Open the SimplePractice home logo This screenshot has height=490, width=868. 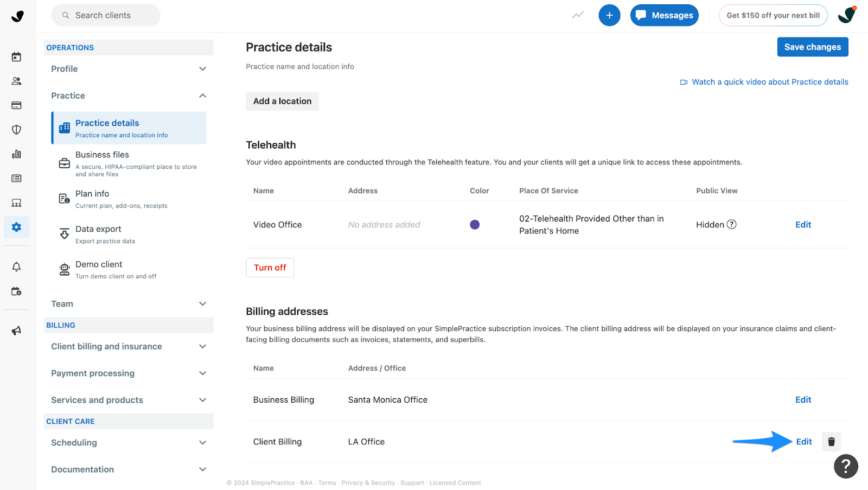(x=17, y=16)
